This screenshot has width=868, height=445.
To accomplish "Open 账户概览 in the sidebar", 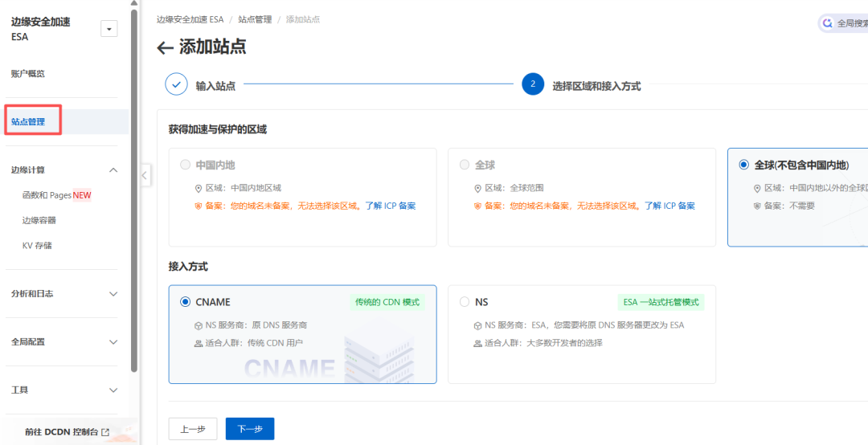I will coord(28,74).
